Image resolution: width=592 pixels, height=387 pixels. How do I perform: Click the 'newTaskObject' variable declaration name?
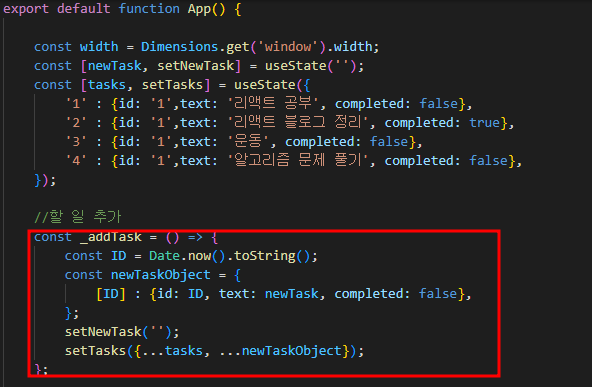click(160, 275)
